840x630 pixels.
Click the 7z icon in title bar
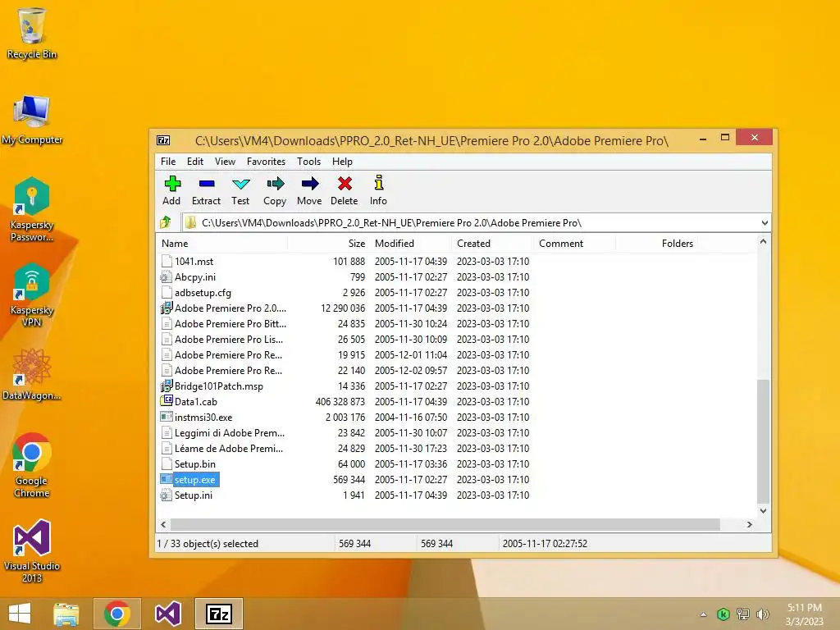click(163, 140)
